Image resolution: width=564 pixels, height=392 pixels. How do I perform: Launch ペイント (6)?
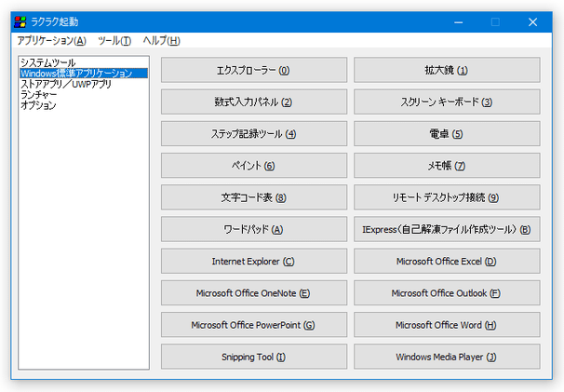pos(254,166)
